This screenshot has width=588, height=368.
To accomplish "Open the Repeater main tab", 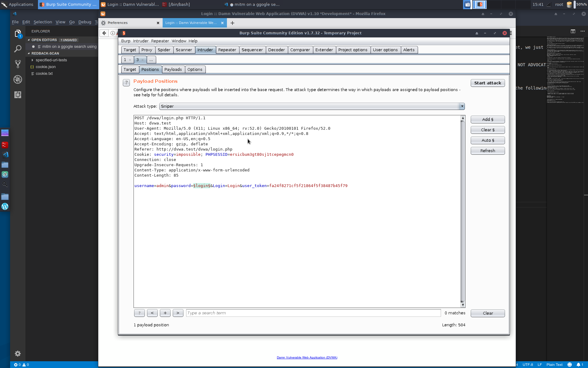I will [x=227, y=50].
